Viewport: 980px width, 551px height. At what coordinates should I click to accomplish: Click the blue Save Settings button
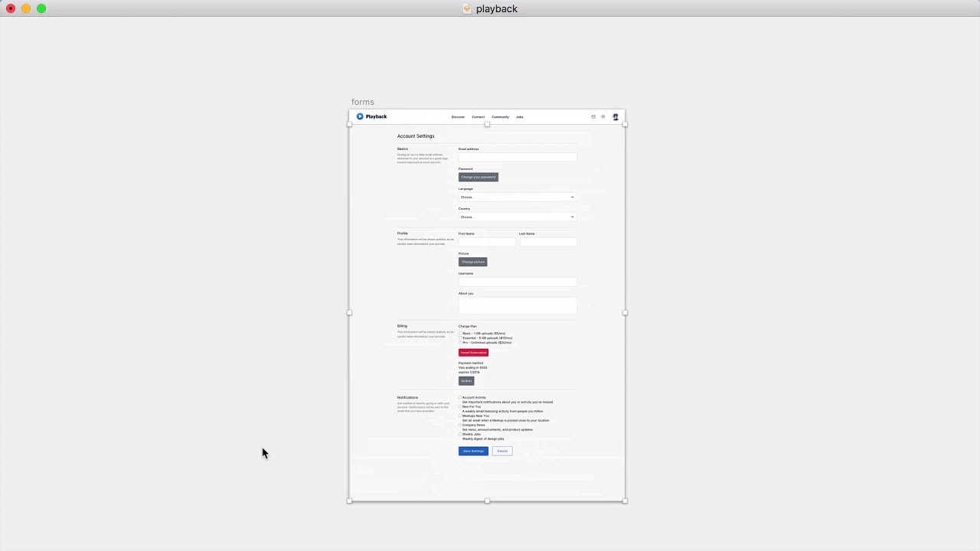473,451
